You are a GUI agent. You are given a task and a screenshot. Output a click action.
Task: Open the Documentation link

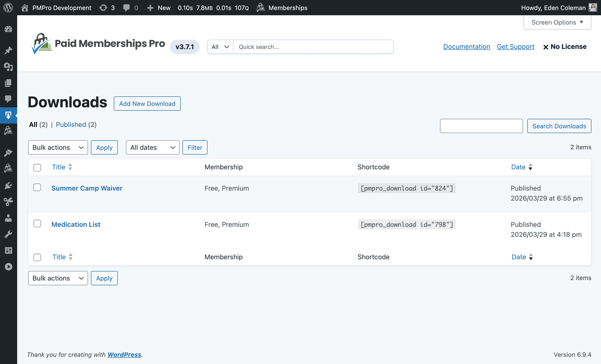(466, 47)
